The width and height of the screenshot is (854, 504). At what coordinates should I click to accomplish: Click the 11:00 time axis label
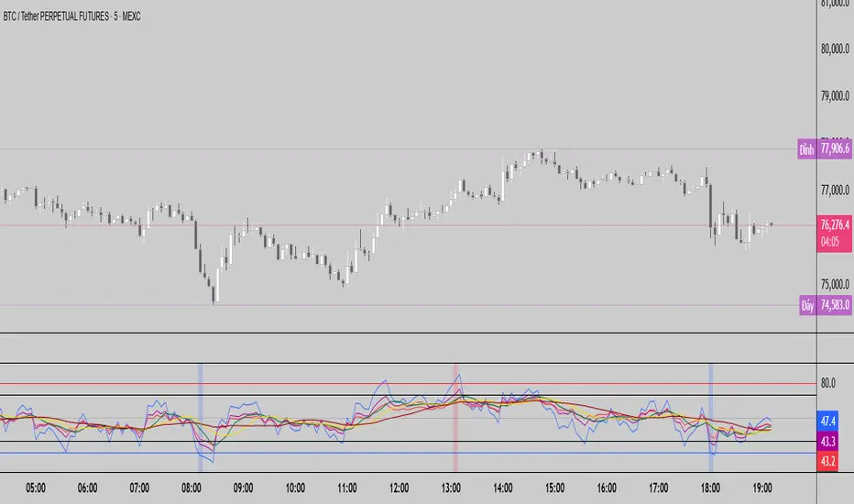coord(347,488)
